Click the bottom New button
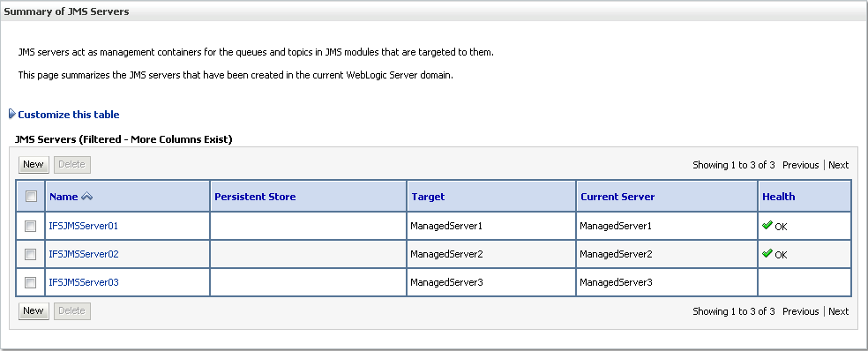868x351 pixels. (34, 310)
